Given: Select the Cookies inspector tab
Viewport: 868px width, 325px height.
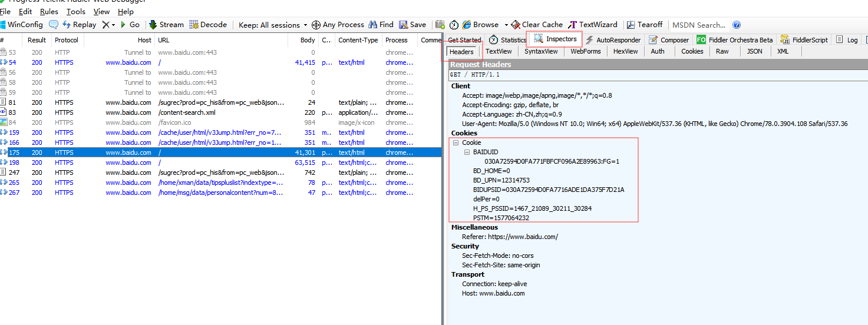Looking at the screenshot, I should coord(692,51).
